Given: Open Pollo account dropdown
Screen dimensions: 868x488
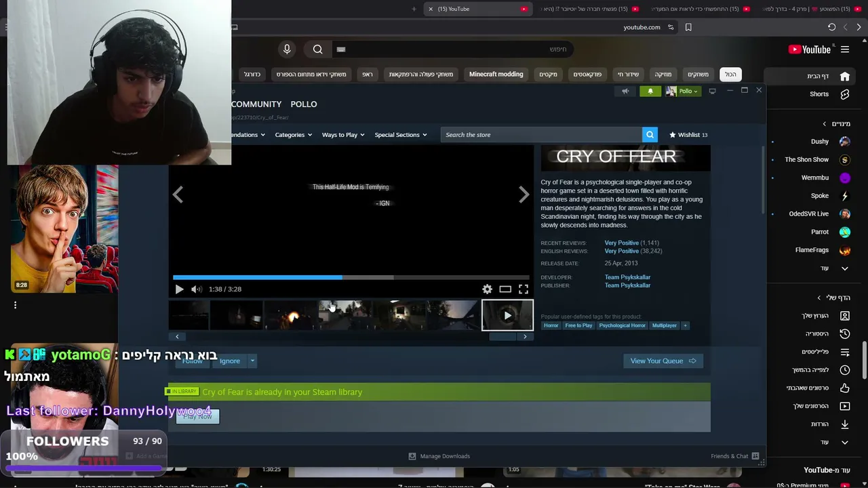Looking at the screenshot, I should (x=682, y=91).
